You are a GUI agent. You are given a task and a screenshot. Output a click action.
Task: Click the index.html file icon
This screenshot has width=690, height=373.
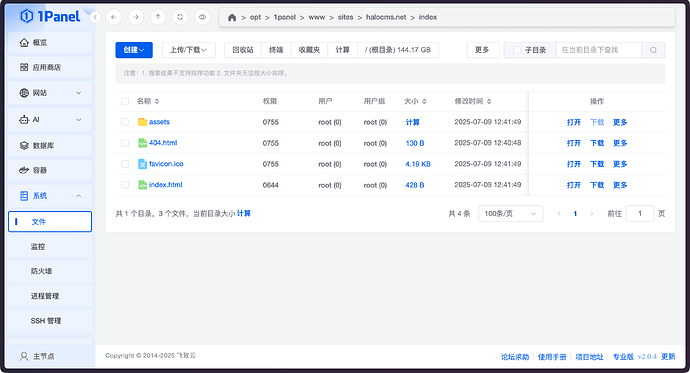point(142,185)
